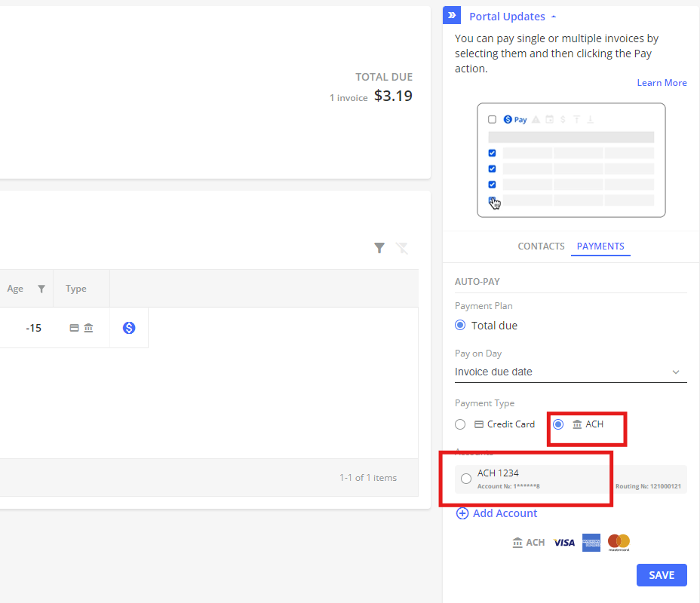The width and height of the screenshot is (700, 603).
Task: Click the filter funnel icon above the table
Action: [379, 248]
